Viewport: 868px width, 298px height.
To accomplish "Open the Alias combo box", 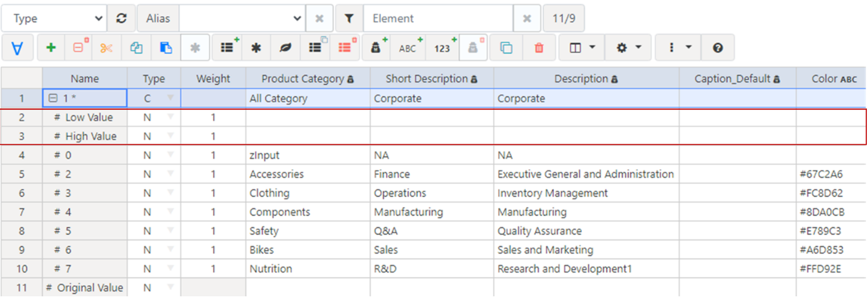I will (x=242, y=18).
